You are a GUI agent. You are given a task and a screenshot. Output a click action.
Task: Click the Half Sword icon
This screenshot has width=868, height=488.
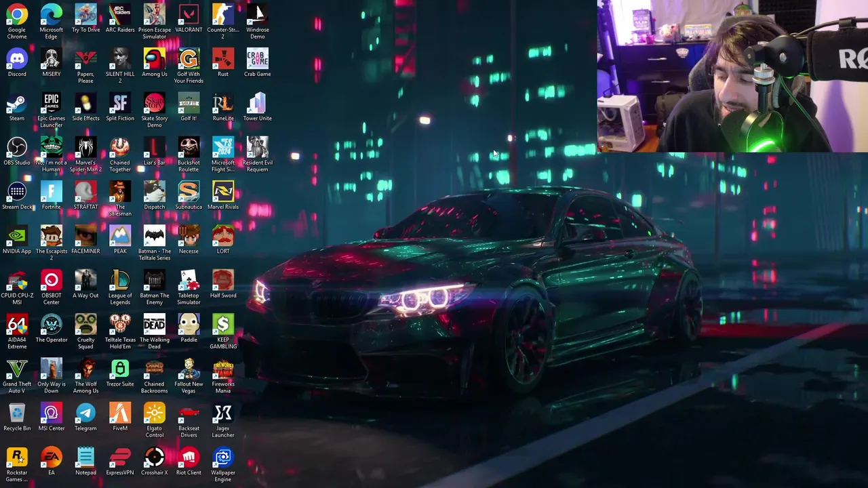pyautogui.click(x=223, y=280)
